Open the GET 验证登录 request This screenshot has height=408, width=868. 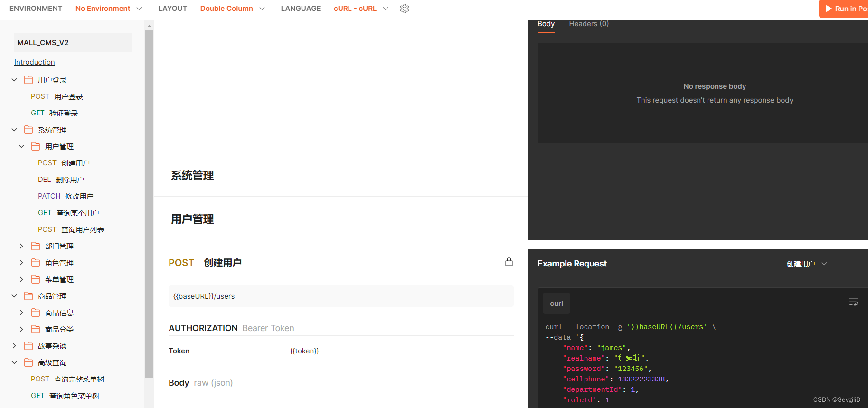coord(55,113)
